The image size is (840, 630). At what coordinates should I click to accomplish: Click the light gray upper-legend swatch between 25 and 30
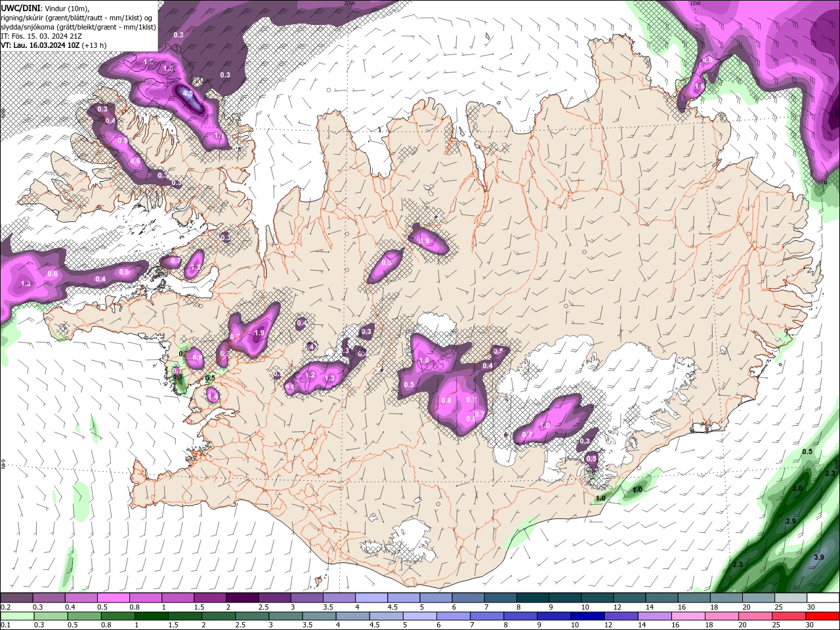[791, 598]
